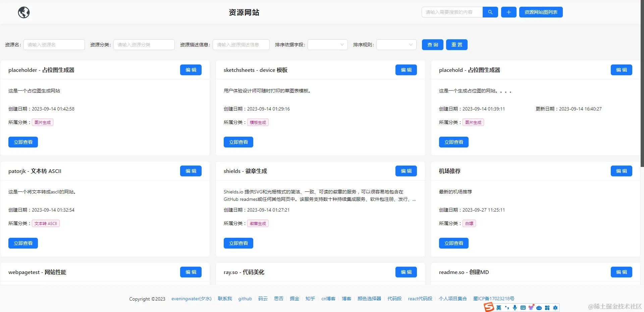
Task: Edit the webpagetest 网站性能 card
Action: pyautogui.click(x=191, y=272)
